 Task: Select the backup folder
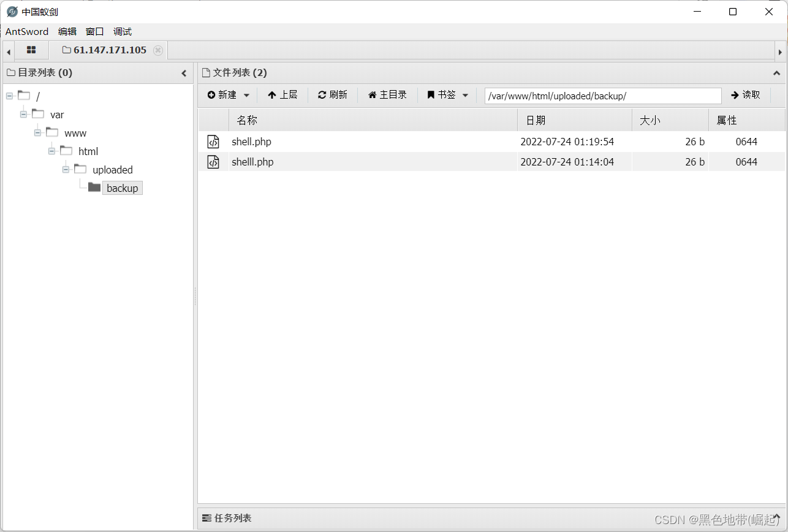[x=123, y=188]
